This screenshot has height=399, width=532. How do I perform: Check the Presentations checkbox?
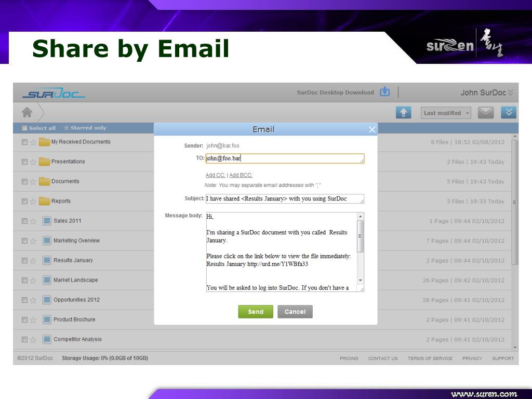24,162
